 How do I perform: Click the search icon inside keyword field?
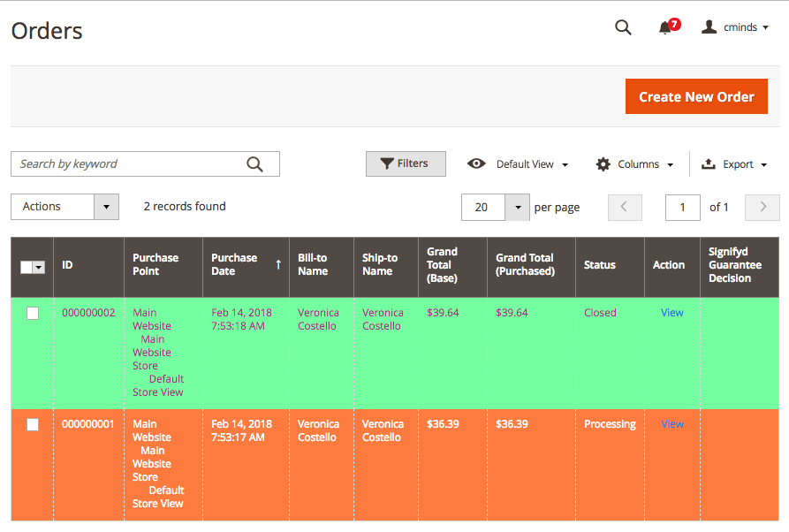point(254,163)
